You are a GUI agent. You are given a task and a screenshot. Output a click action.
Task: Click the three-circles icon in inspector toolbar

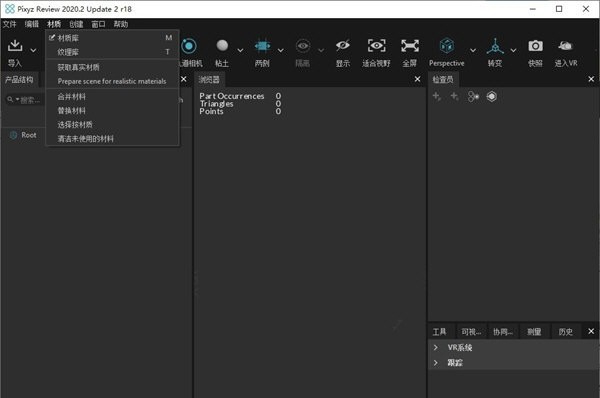click(x=473, y=96)
